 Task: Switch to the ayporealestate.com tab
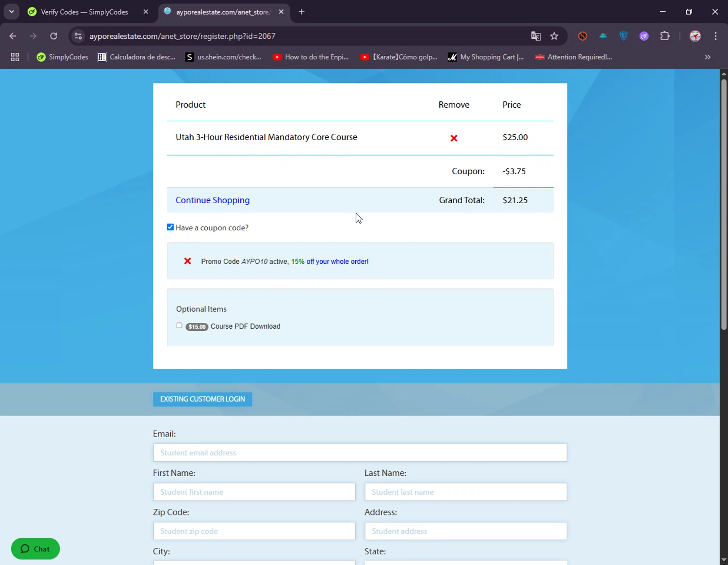(x=223, y=12)
